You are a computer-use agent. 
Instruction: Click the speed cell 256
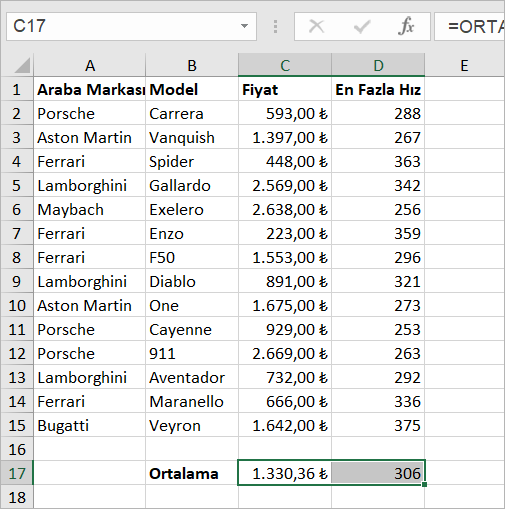[x=378, y=209]
